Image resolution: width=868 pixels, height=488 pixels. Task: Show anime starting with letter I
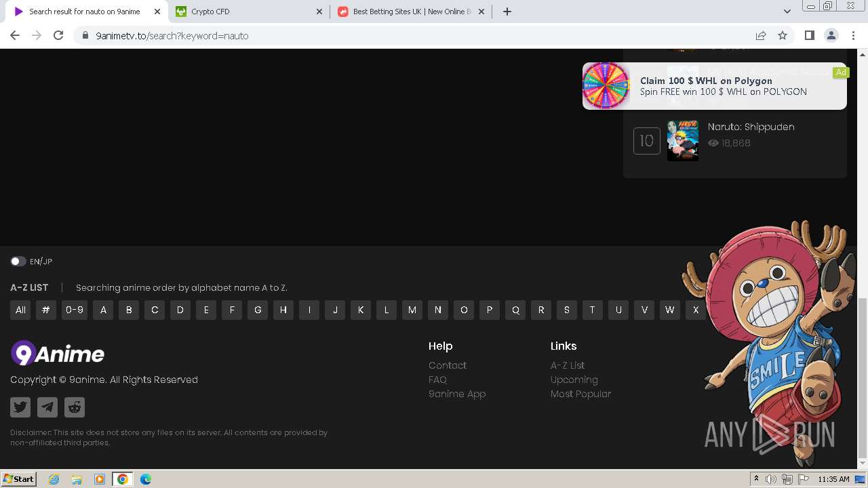[309, 310]
